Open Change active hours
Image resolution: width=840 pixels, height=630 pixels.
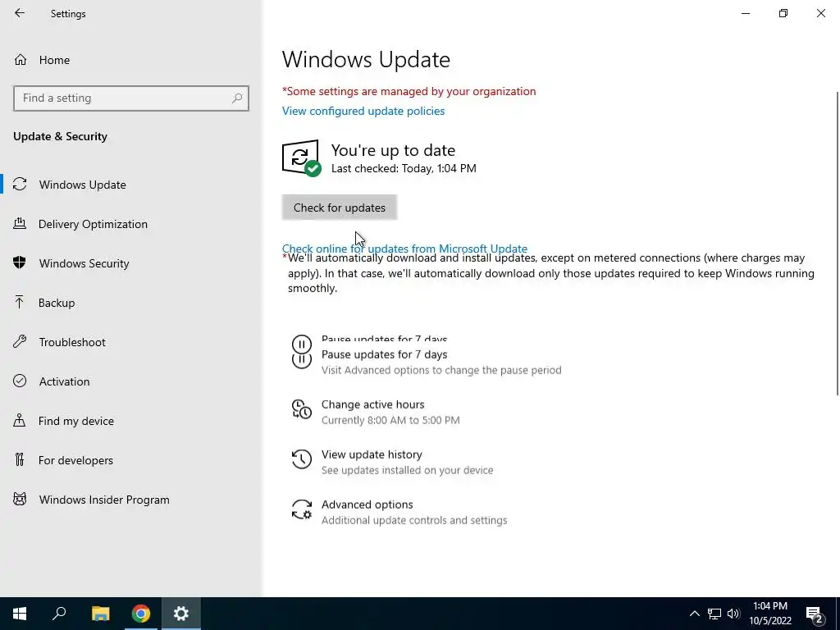coord(373,404)
